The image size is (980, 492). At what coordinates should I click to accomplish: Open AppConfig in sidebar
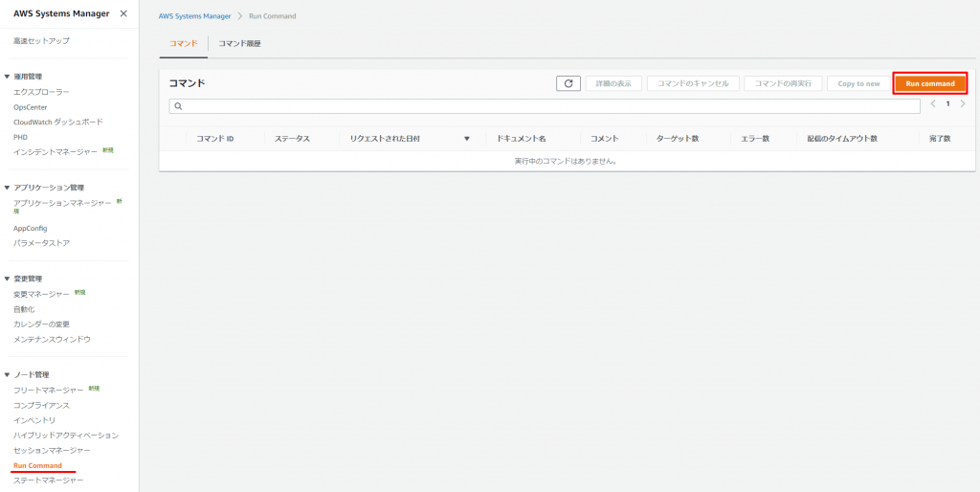[30, 228]
